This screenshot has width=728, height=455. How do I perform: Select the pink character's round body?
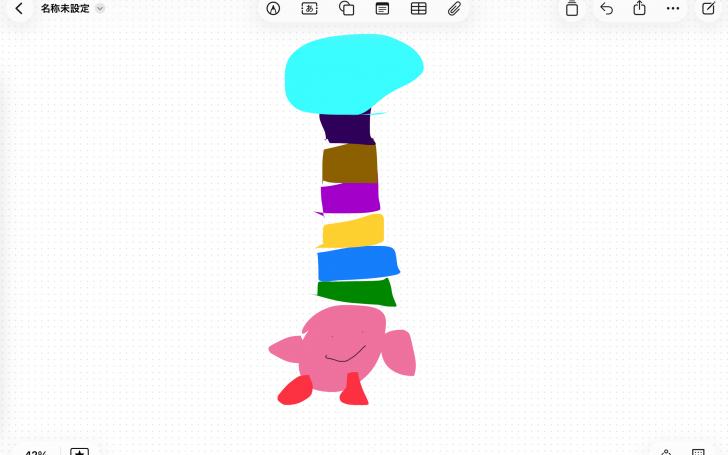(344, 348)
